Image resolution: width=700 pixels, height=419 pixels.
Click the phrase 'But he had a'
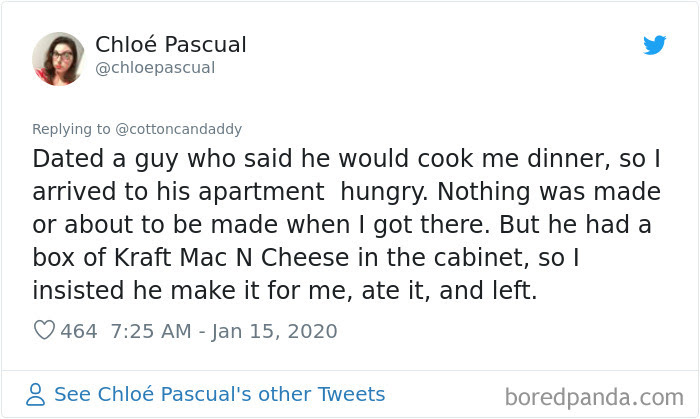[x=575, y=224]
